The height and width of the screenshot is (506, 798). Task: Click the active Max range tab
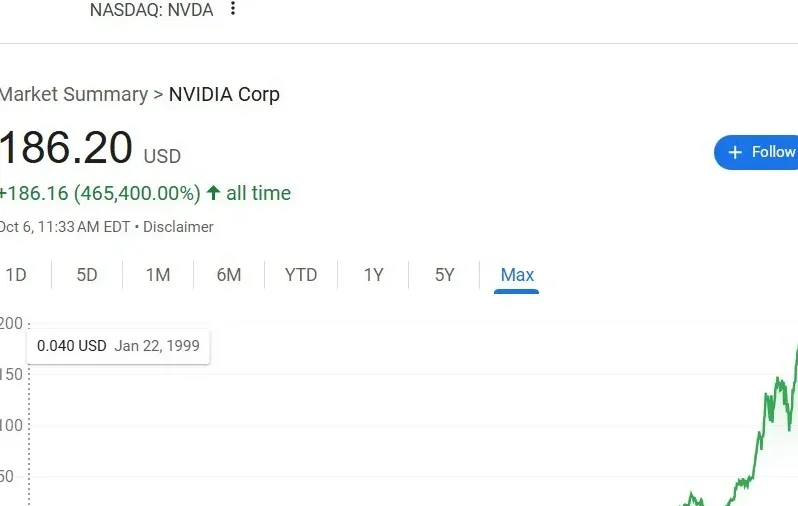(517, 275)
